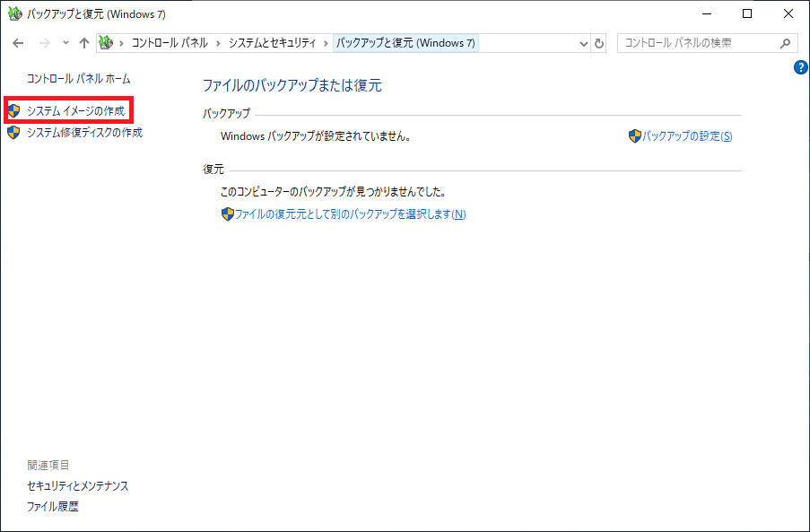Open ファイル履歴 related link
Image resolution: width=810 pixels, height=532 pixels.
(53, 506)
